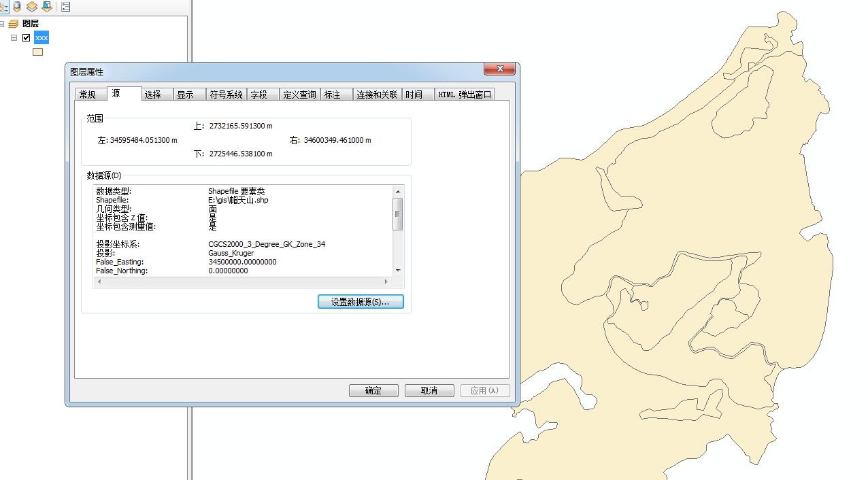Cancel dialog with 取消 button
Viewport: 868px width, 480px height.
pyautogui.click(x=429, y=390)
